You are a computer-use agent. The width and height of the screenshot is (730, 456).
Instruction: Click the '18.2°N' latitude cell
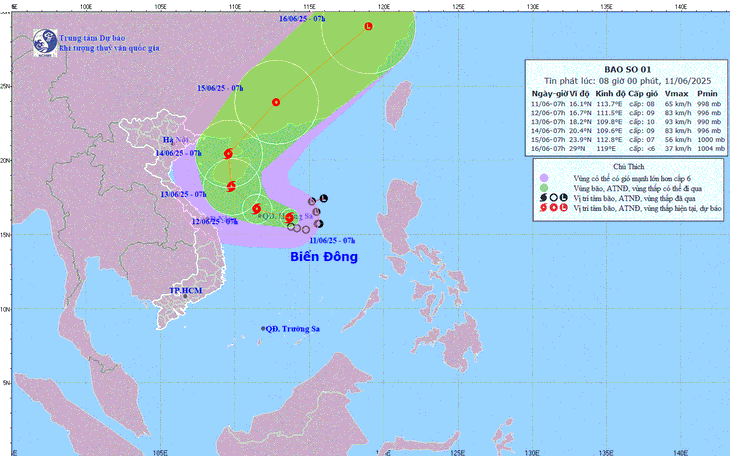click(581, 122)
